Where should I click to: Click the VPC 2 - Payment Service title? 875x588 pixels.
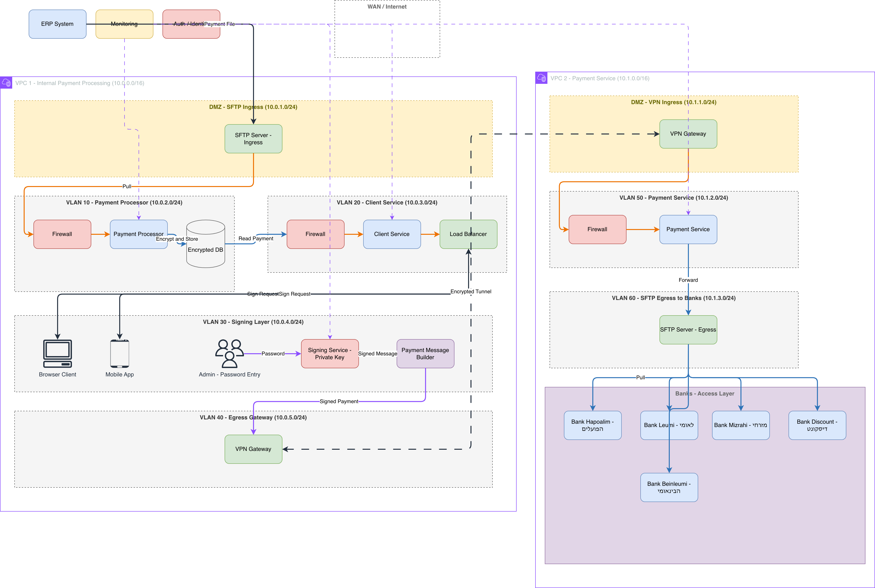(600, 78)
